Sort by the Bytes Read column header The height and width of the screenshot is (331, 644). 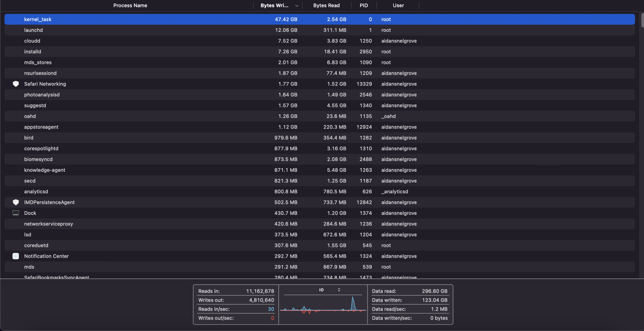pyautogui.click(x=326, y=5)
